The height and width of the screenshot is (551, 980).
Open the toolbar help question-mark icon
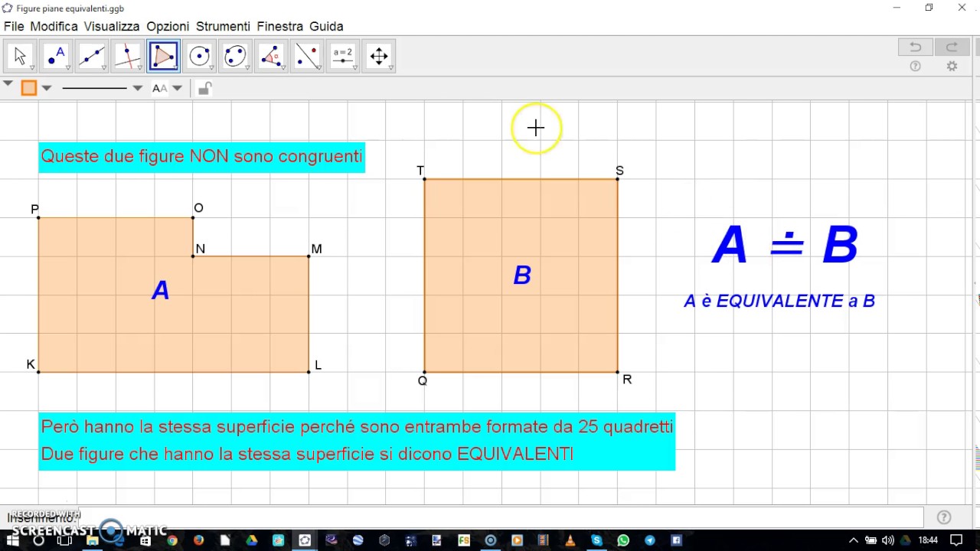915,67
